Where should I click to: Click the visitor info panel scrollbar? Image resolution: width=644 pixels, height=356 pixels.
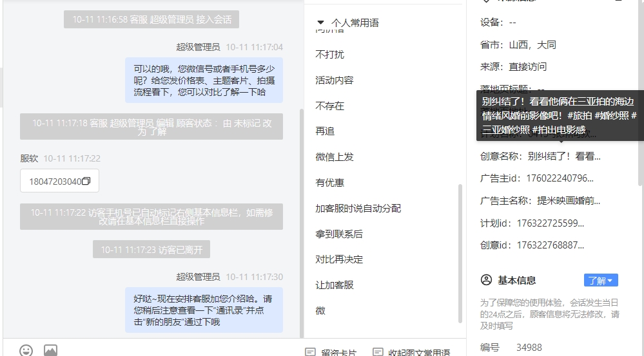coord(640,92)
